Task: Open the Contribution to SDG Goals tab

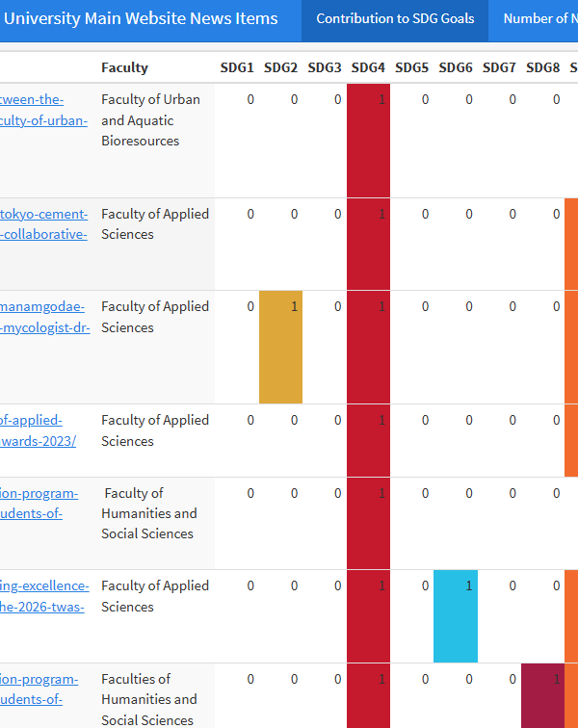Action: click(395, 19)
